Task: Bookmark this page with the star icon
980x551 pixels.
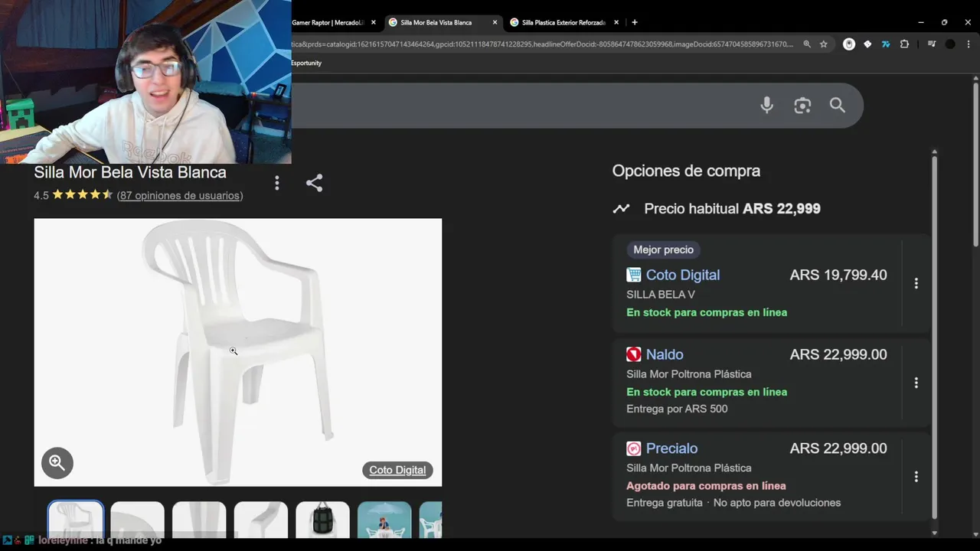Action: (824, 44)
